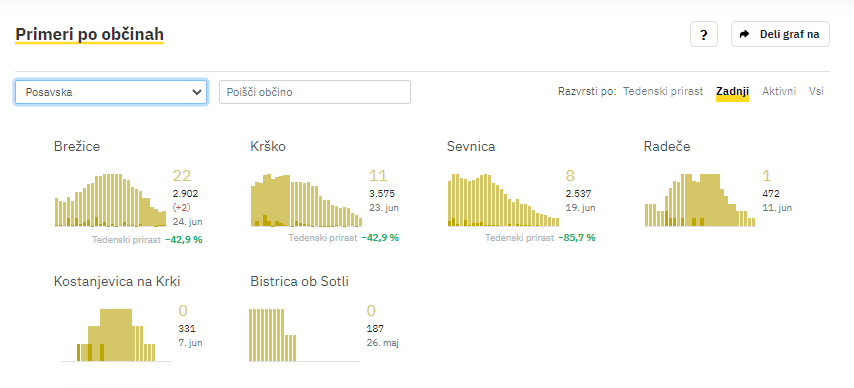Screen dimensions: 854x388
Task: Click the Primeri po občinah heading link
Action: click(89, 34)
